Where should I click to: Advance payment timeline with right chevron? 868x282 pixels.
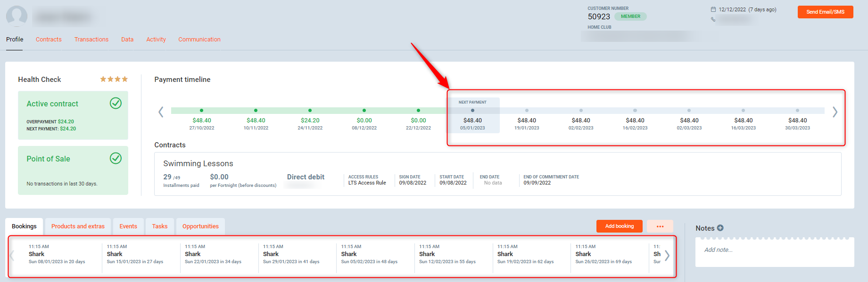(x=835, y=112)
